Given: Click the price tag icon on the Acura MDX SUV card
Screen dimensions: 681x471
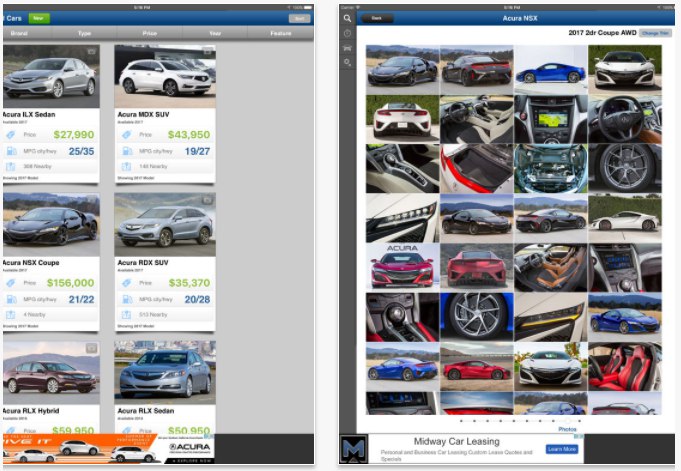Looking at the screenshot, I should coord(126,135).
